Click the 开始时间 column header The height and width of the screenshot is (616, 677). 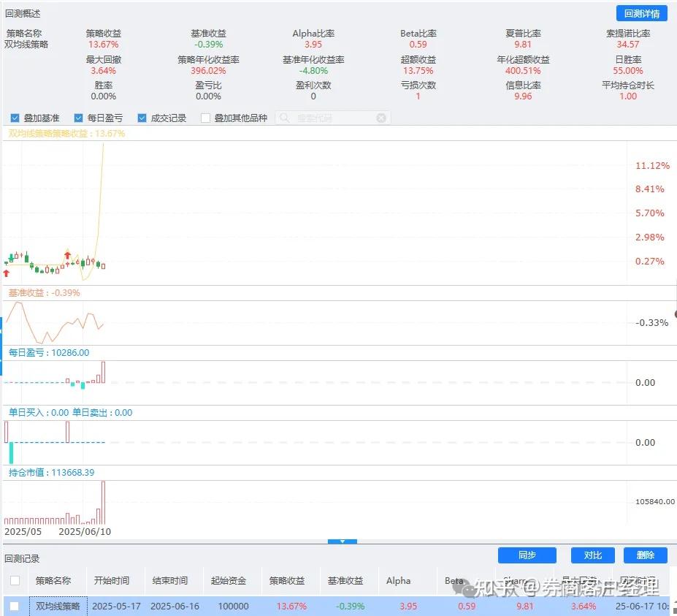pos(113,580)
